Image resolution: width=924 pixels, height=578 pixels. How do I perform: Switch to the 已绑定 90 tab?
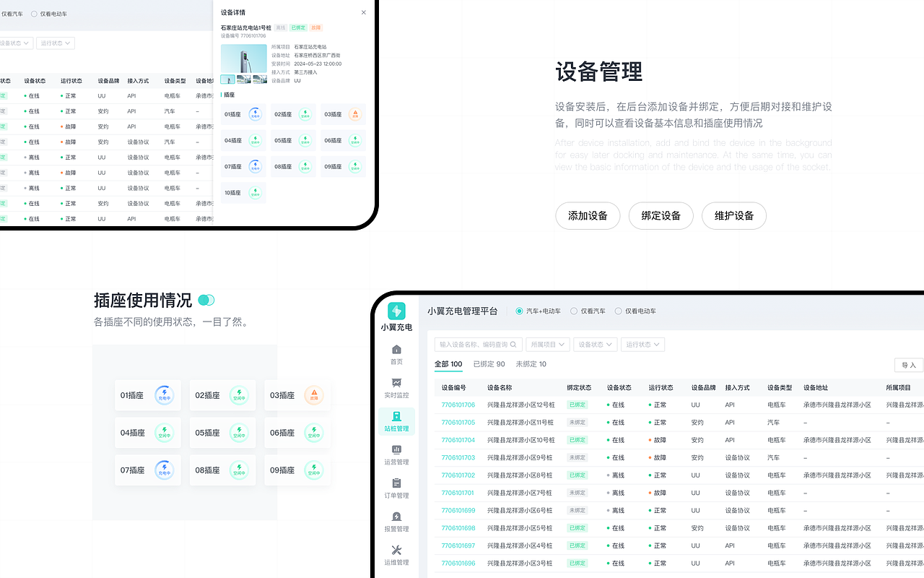point(489,364)
